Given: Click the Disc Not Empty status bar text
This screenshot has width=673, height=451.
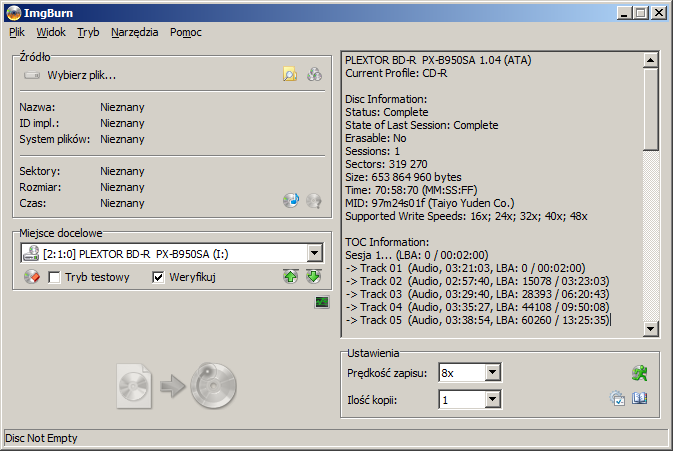Looking at the screenshot, I should [x=41, y=438].
